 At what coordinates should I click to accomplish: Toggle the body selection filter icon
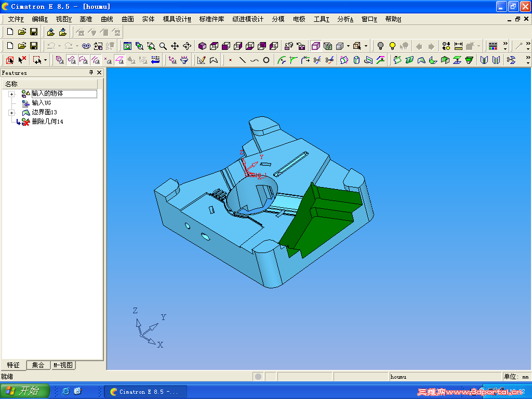60,60
